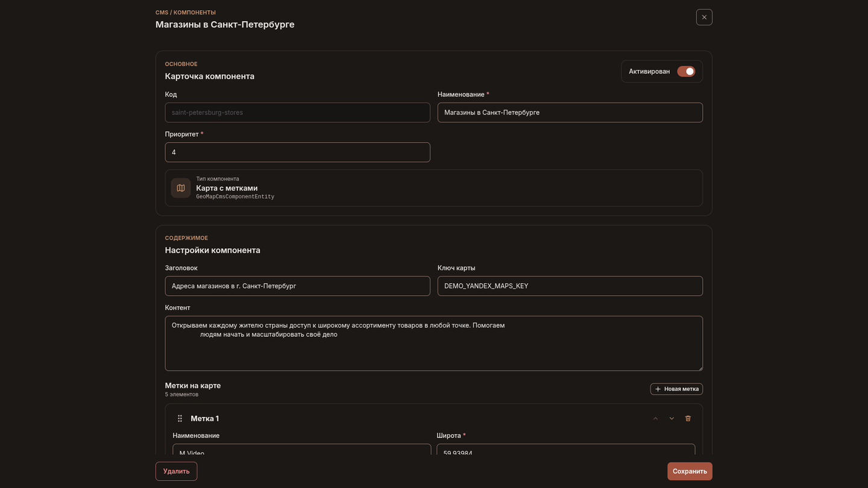The image size is (868, 488).
Task: Click the Метка 1 title
Action: click(x=205, y=419)
